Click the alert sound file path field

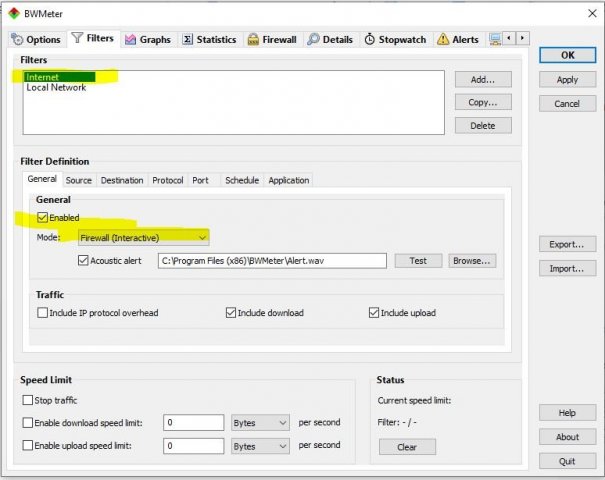(272, 261)
